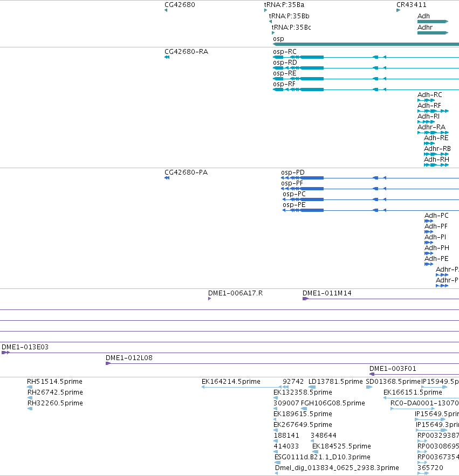This screenshot has height=476, width=459.
Task: Click the Adhr-RA transcript label
Action: pyautogui.click(x=431, y=127)
